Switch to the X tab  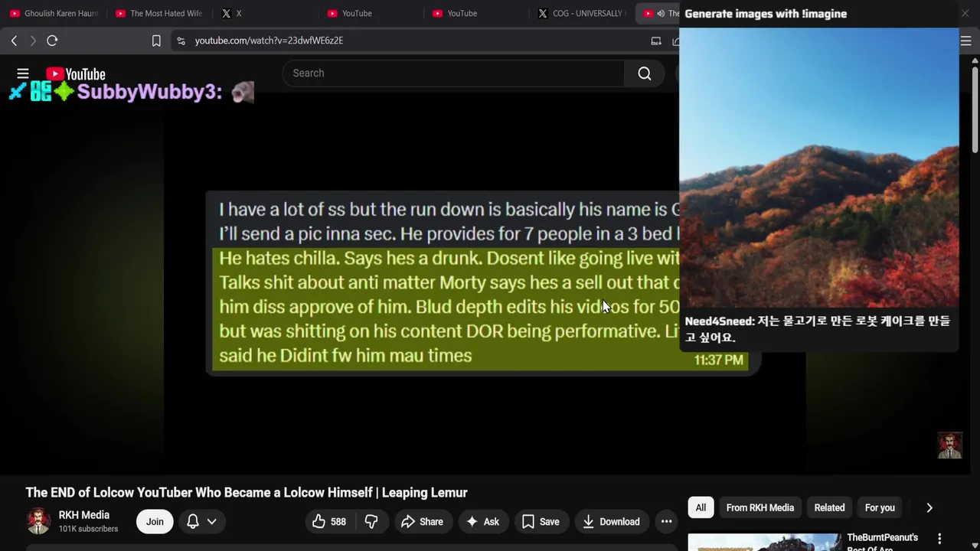265,13
